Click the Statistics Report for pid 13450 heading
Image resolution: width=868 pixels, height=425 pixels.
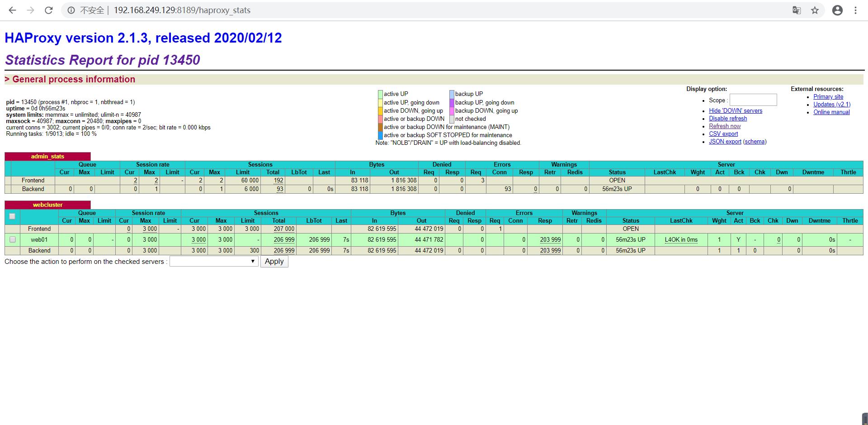(x=103, y=60)
